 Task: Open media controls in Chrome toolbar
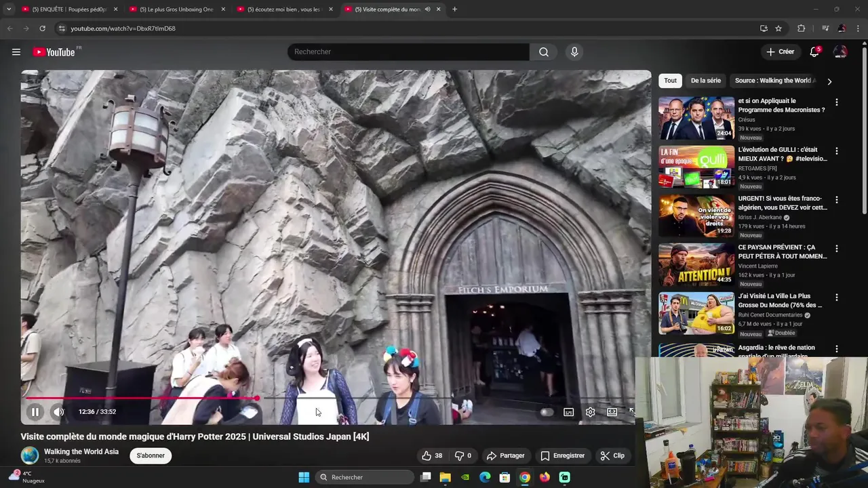[x=825, y=28]
